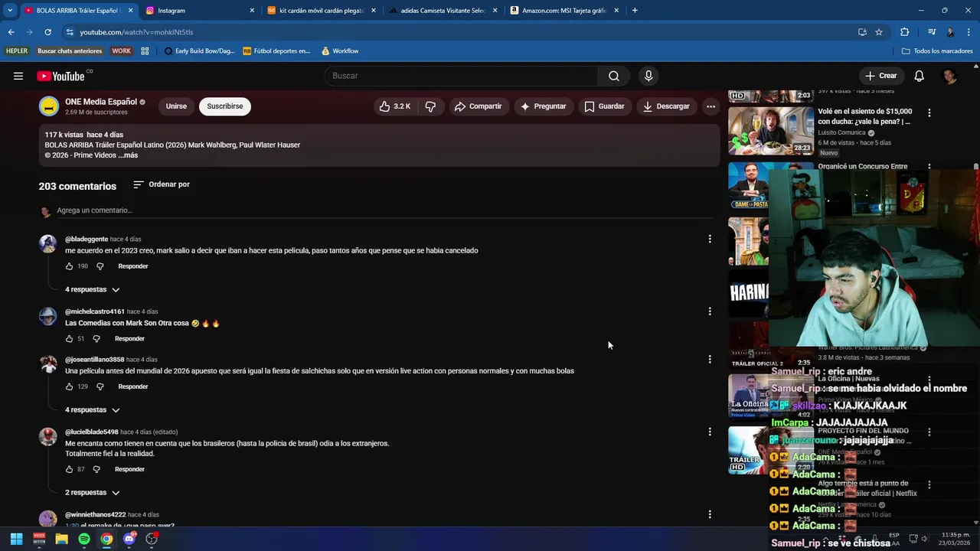Click the Agrega un comentario field

click(383, 210)
